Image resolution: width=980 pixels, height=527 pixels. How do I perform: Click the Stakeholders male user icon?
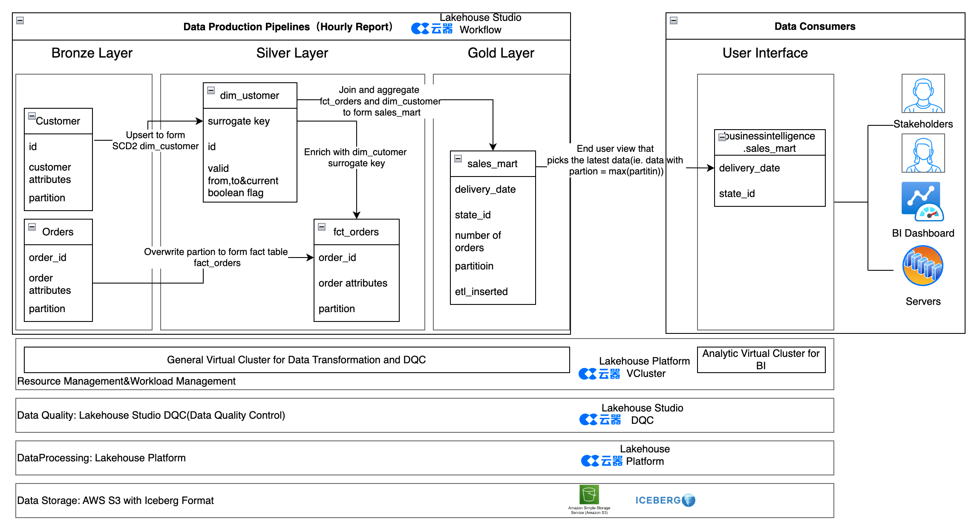point(923,93)
